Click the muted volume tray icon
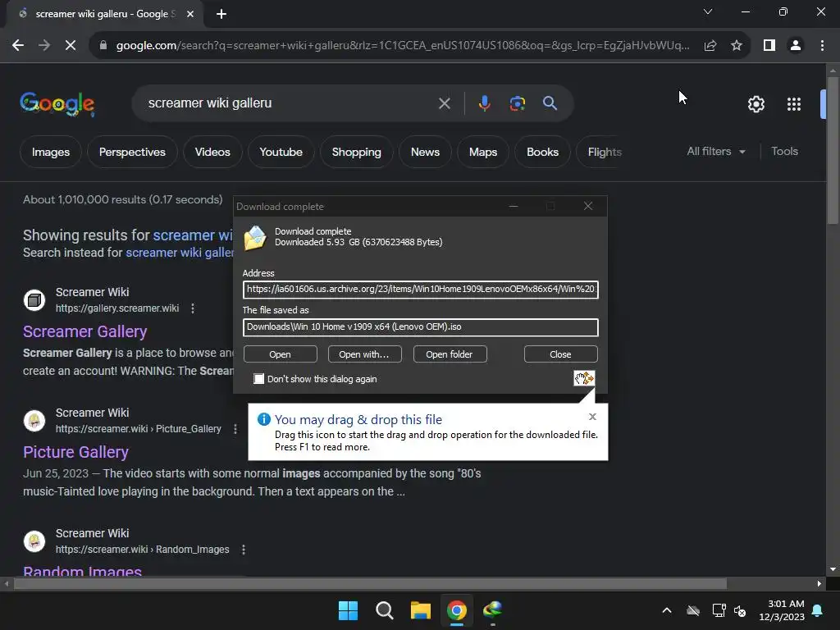 pos(740,610)
